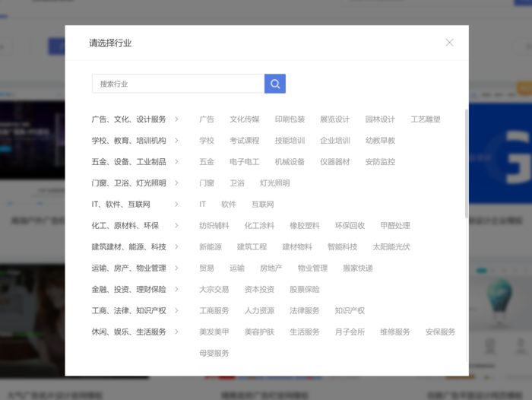
Task: Choose 考试课程 industry option
Action: 245,141
